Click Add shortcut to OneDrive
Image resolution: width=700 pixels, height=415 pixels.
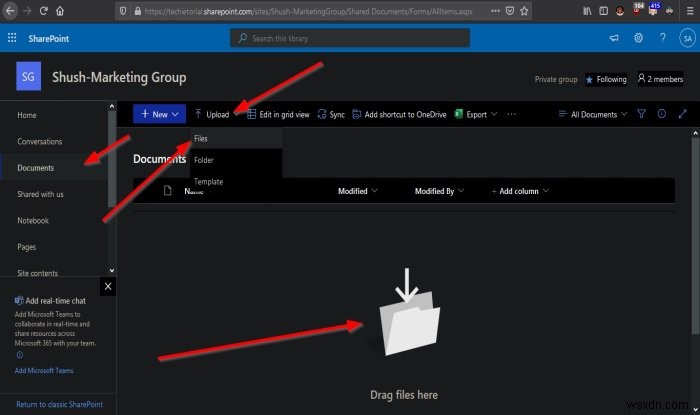click(x=399, y=115)
